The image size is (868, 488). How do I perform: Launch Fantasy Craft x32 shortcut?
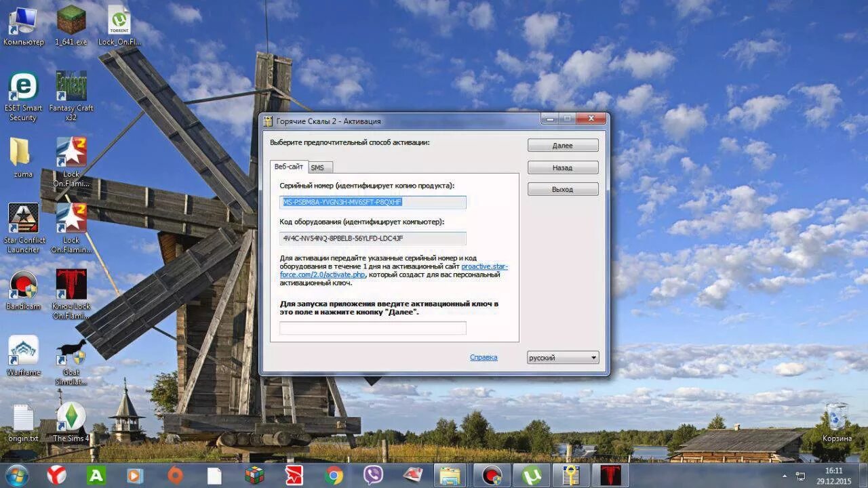(71, 96)
